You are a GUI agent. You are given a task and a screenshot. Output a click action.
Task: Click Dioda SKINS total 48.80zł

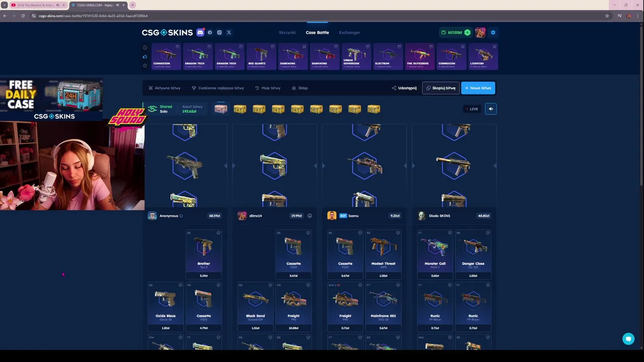484,216
